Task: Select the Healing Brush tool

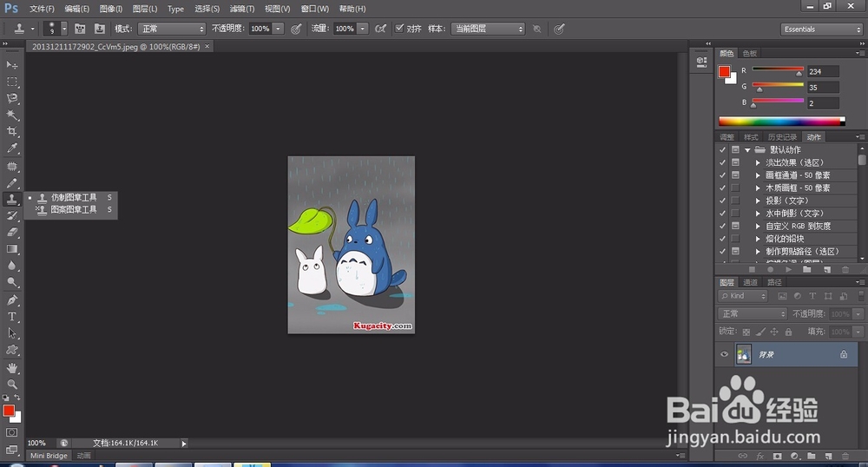Action: tap(11, 167)
